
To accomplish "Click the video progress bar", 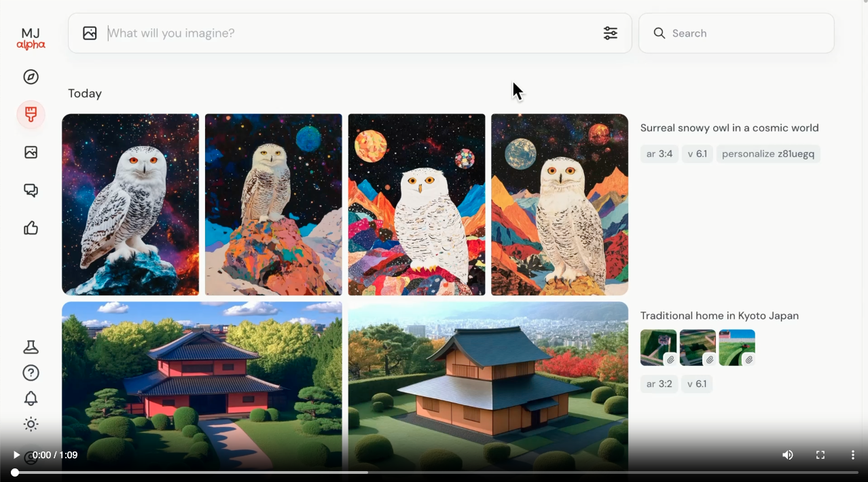I will [435, 472].
